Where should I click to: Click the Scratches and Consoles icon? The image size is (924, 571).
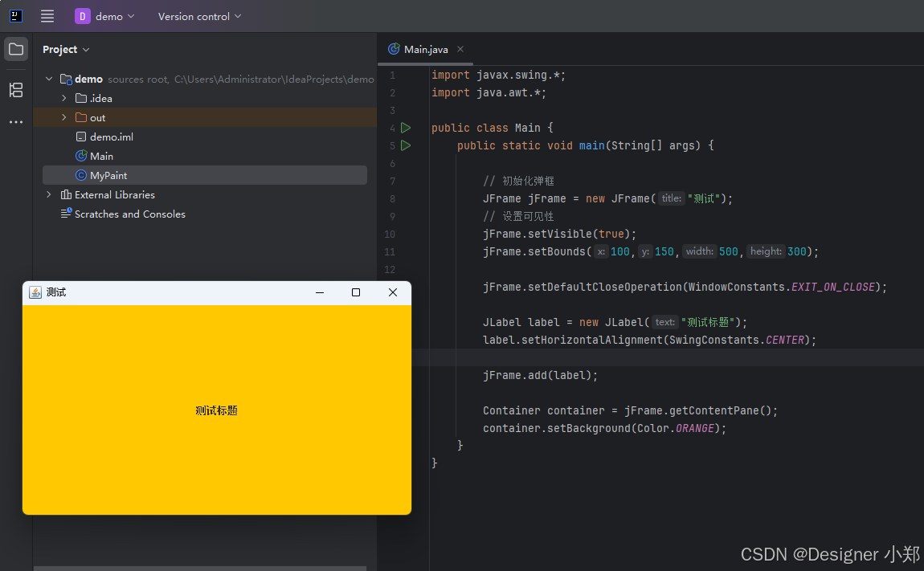click(66, 214)
